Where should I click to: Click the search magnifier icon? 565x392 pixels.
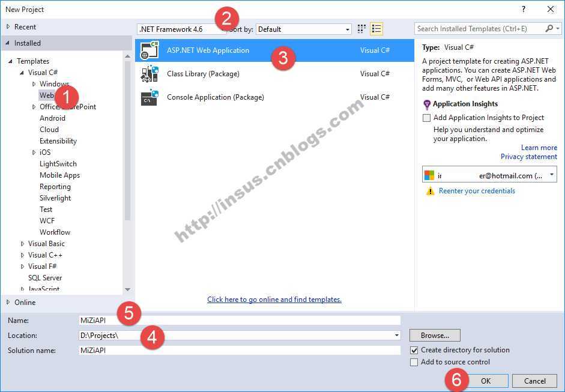coord(549,28)
